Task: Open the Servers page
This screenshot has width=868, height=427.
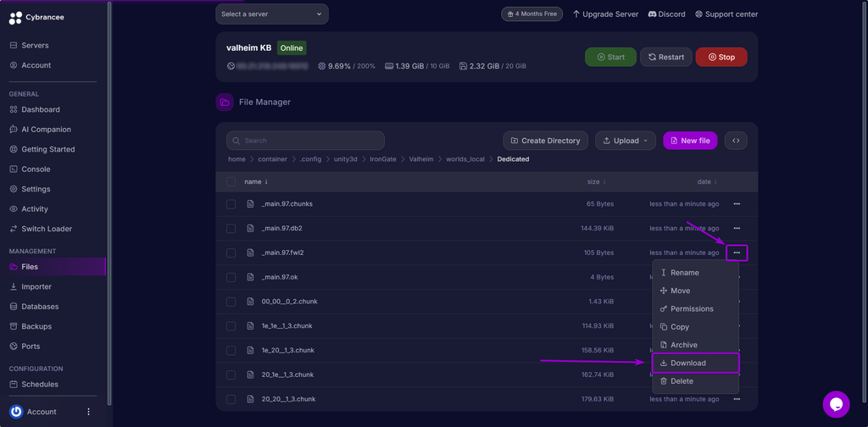Action: (x=30, y=46)
